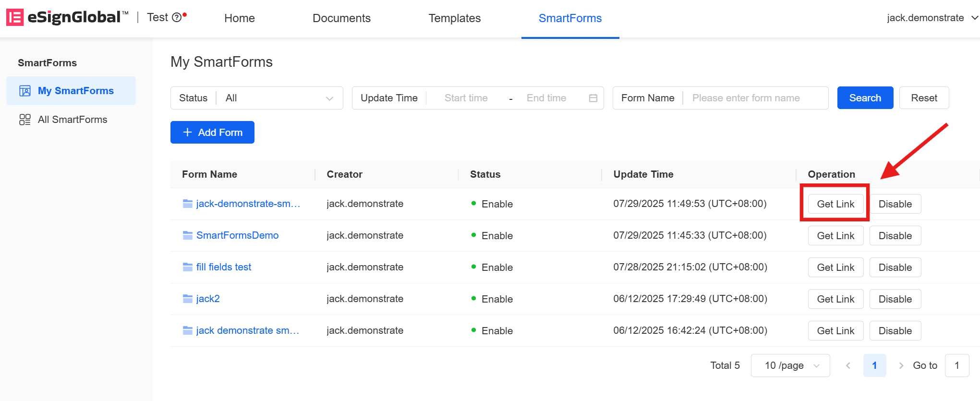Image resolution: width=980 pixels, height=401 pixels.
Task: Open the fill fields test form link
Action: [x=224, y=267]
